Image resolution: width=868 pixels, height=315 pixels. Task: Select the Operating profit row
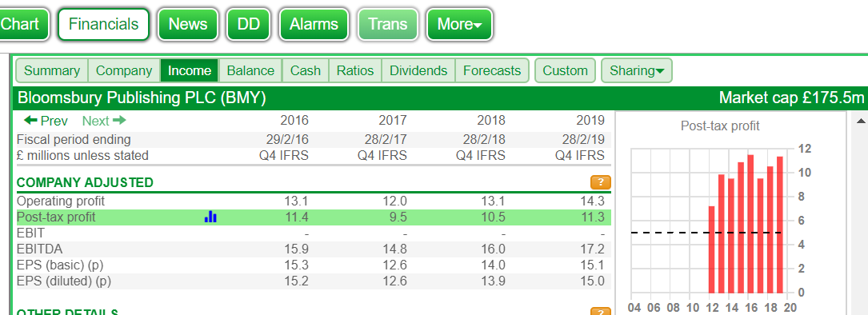point(314,201)
